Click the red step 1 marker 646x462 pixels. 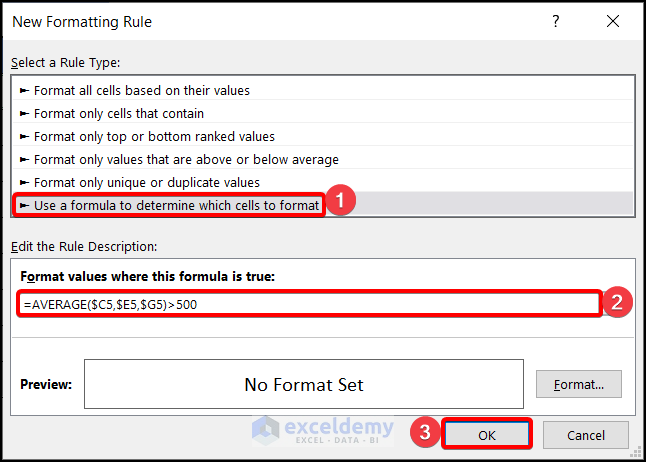tap(342, 201)
